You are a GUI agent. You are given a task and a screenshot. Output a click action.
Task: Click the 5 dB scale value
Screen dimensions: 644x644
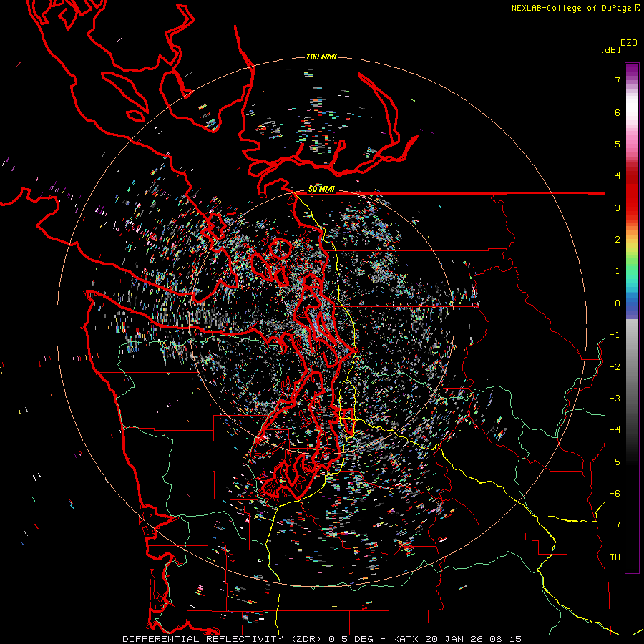click(x=618, y=144)
